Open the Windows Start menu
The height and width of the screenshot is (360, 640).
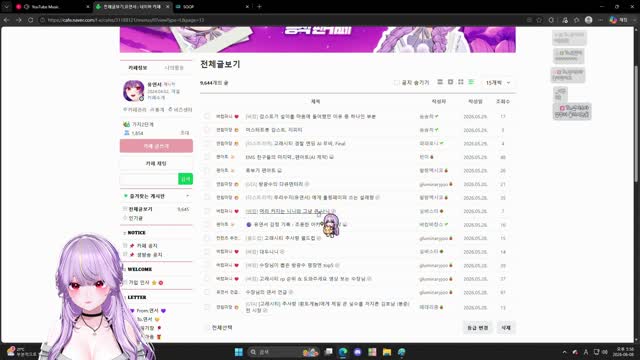tap(239, 352)
